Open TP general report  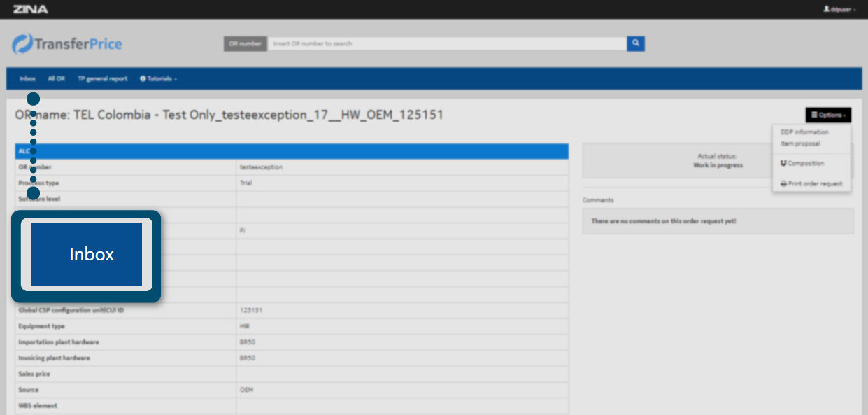coord(102,79)
